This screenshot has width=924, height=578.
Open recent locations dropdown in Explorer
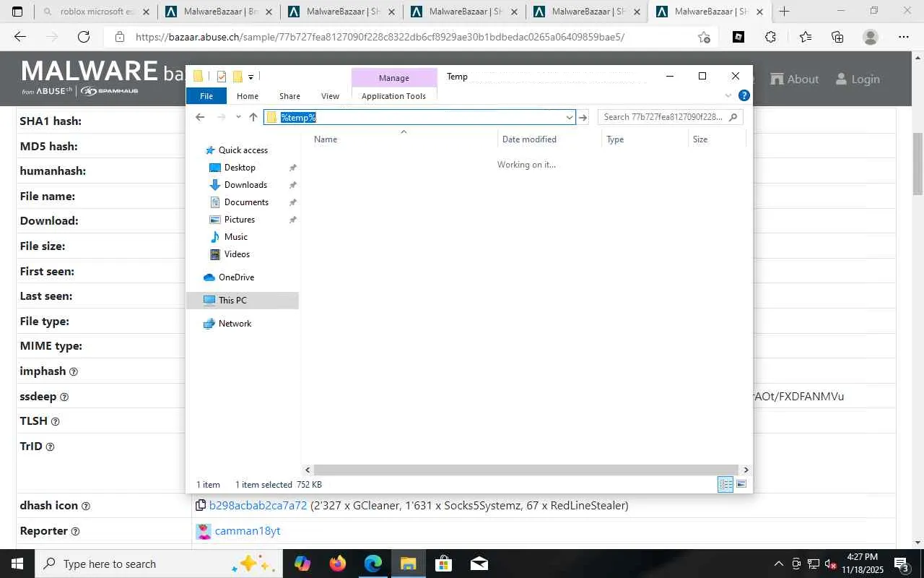(x=238, y=117)
